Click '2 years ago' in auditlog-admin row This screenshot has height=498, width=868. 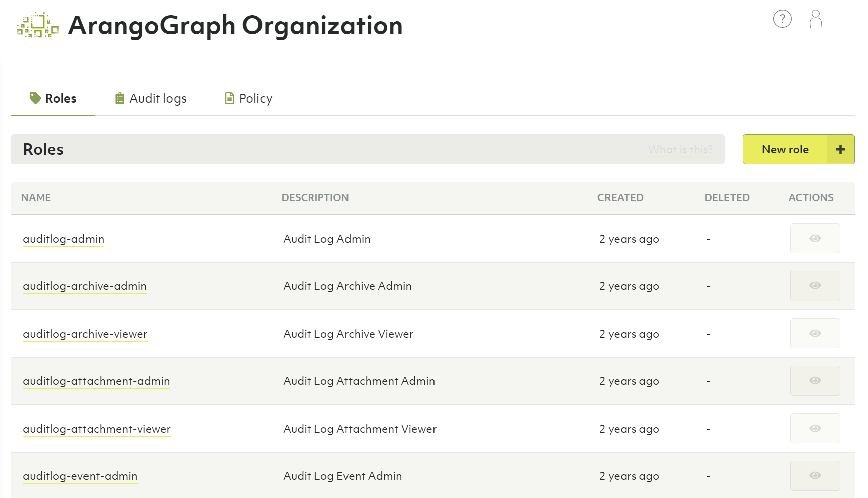coord(629,239)
